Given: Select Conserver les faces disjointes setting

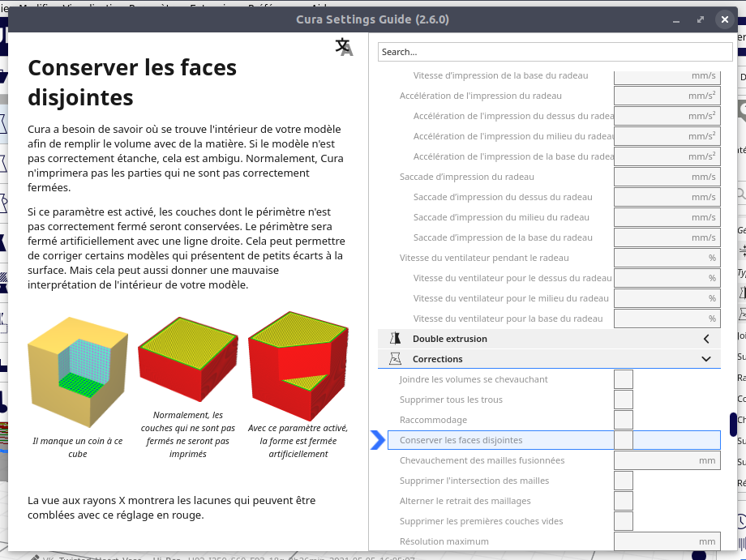Looking at the screenshot, I should pyautogui.click(x=461, y=440).
